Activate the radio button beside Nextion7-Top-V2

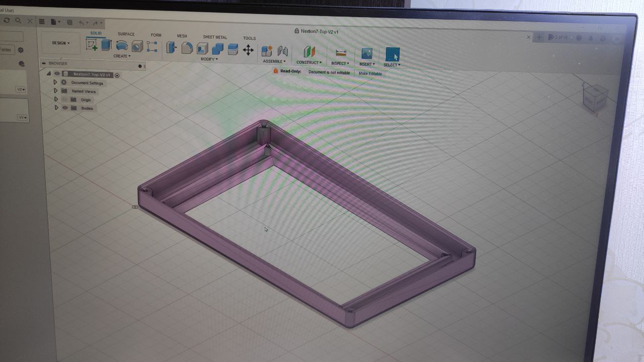[117, 75]
